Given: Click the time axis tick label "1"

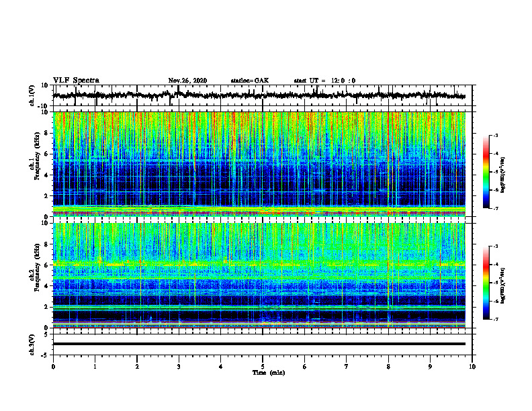Looking at the screenshot, I should [x=95, y=367].
